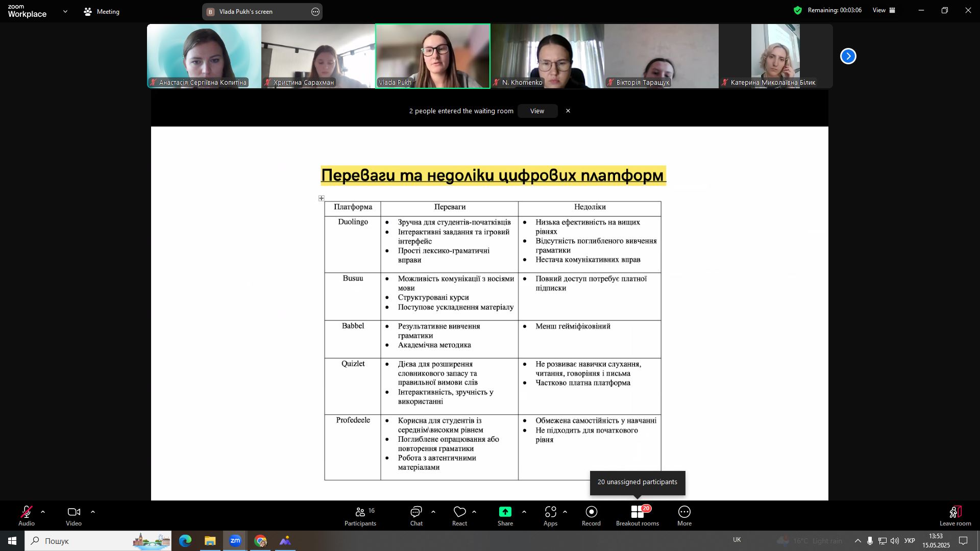Unmute the microphone via Audio
This screenshot has width=980, height=551.
point(27,515)
